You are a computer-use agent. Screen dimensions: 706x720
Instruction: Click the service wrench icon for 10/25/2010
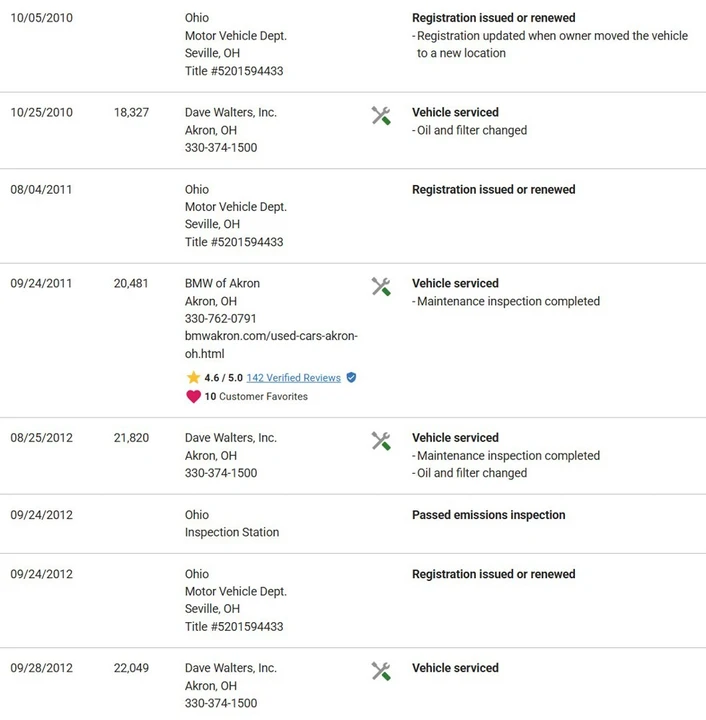(381, 116)
